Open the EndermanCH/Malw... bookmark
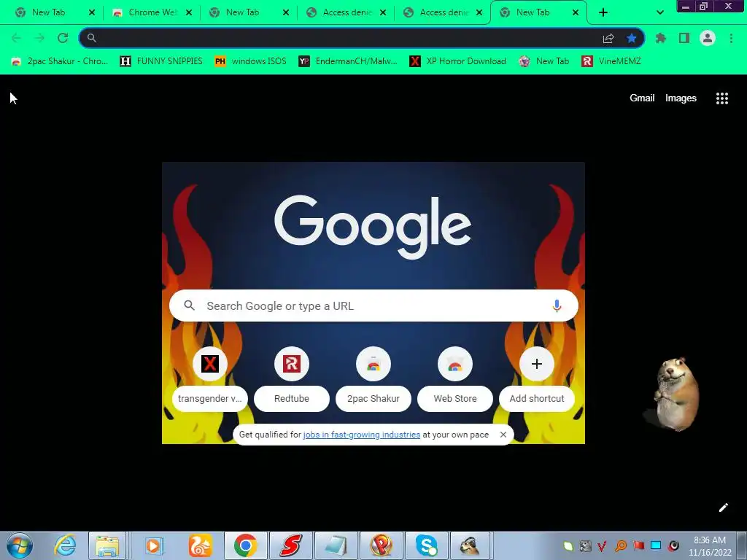 [348, 61]
